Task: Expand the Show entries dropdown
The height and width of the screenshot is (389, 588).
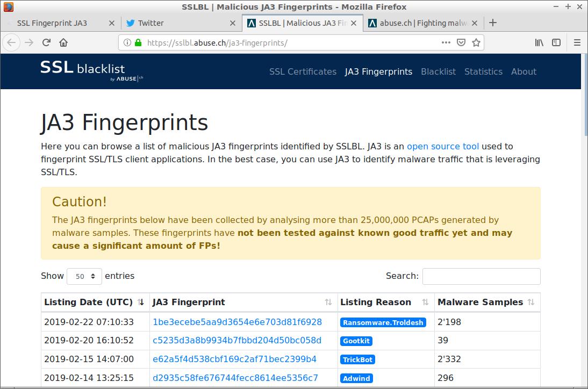Action: [84, 276]
